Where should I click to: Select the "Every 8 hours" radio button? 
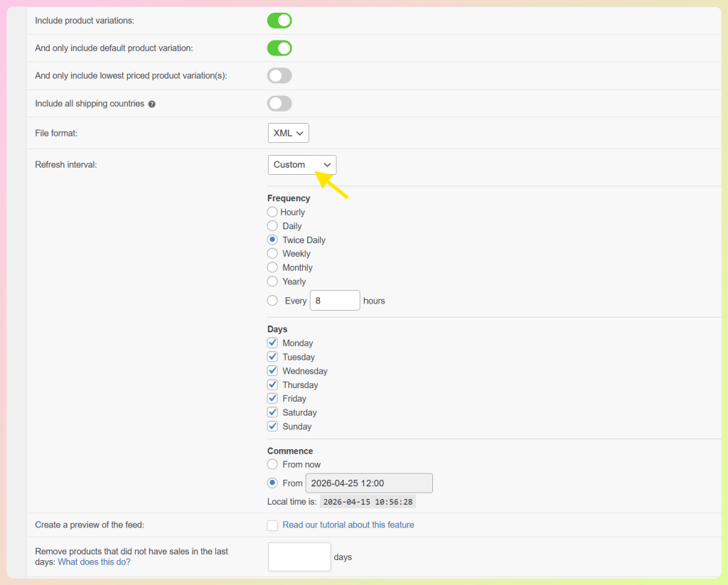272,300
